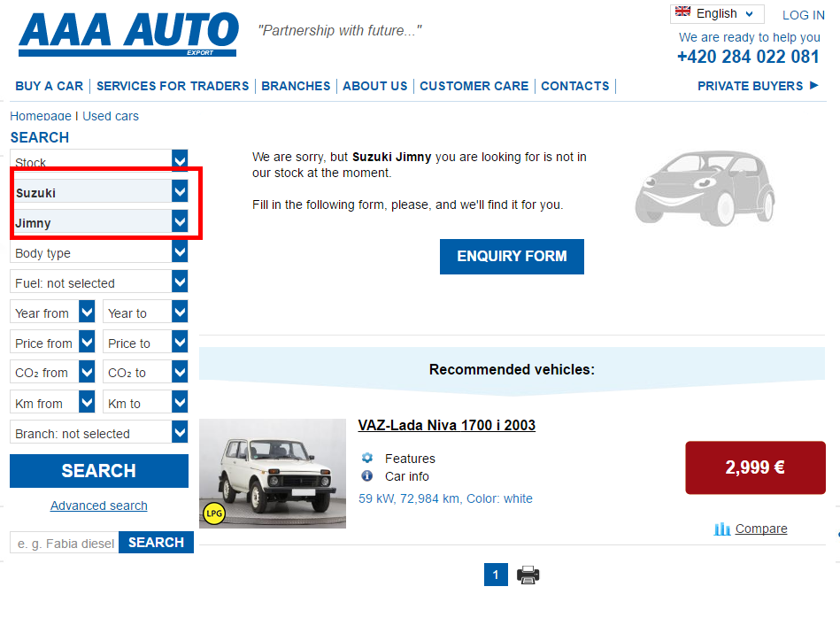The image size is (840, 633).
Task: Click the 'Partnership with future...' slogan
Action: [x=340, y=31]
